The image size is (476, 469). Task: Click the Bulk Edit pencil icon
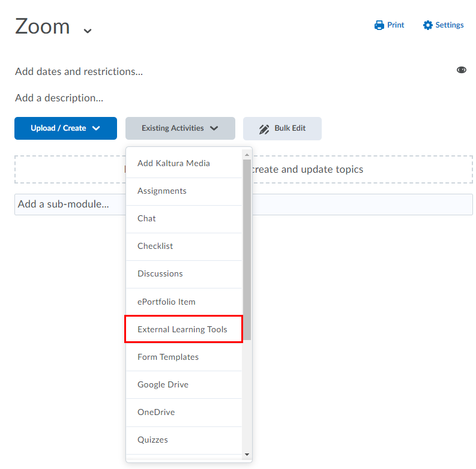pos(264,129)
